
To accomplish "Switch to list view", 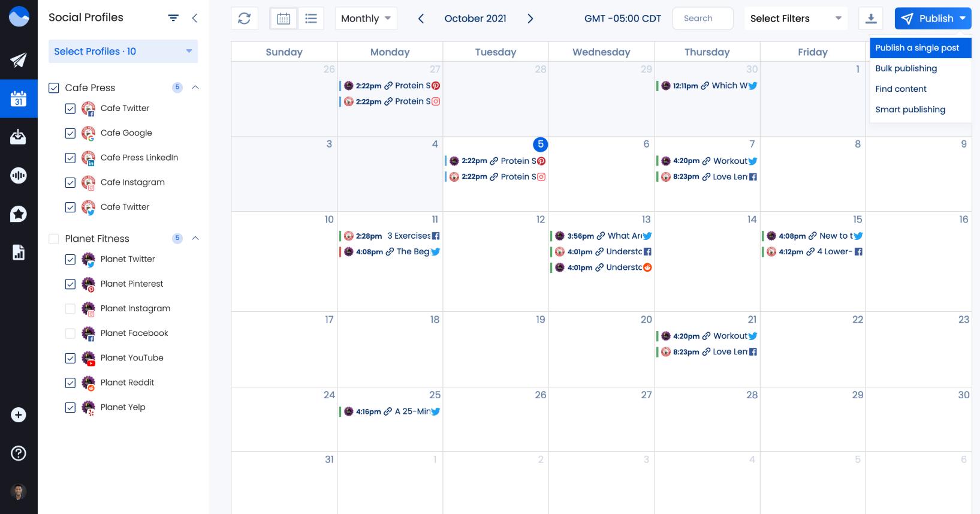I will pyautogui.click(x=310, y=19).
